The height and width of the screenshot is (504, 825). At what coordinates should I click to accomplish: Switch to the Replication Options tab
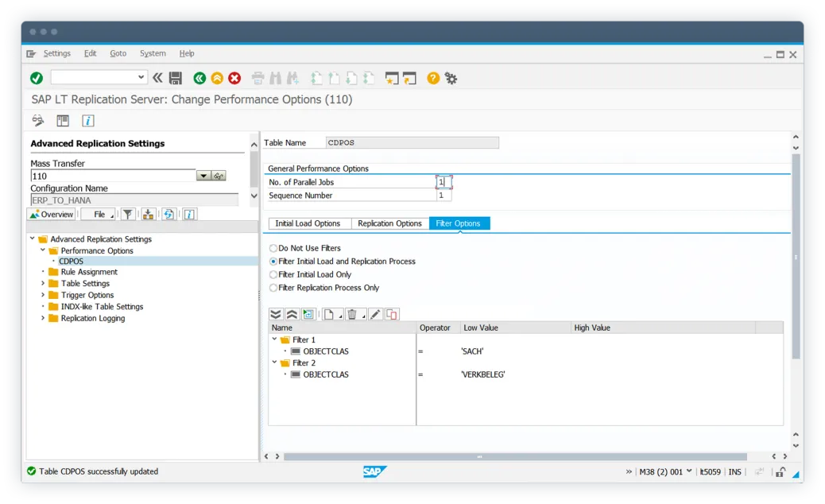pyautogui.click(x=389, y=223)
